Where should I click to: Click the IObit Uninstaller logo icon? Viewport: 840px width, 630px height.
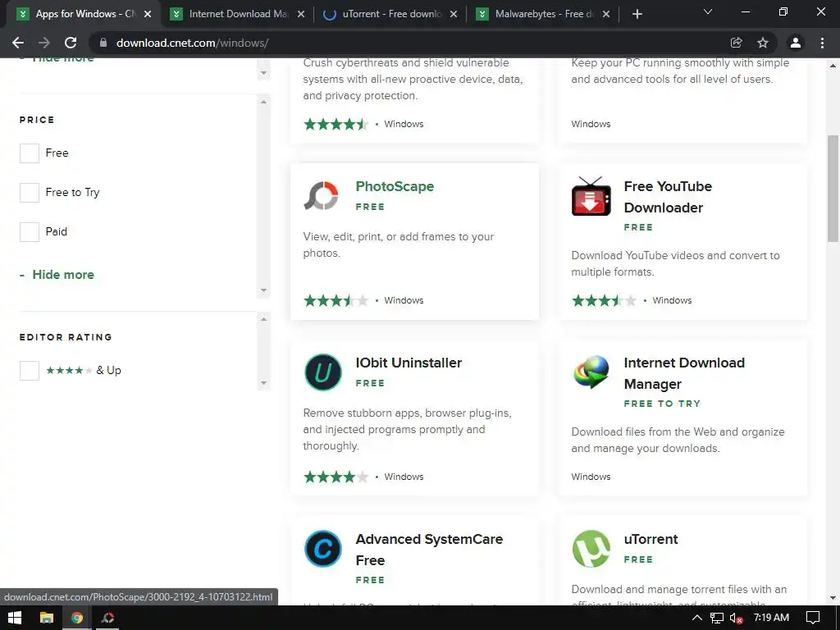(x=323, y=372)
